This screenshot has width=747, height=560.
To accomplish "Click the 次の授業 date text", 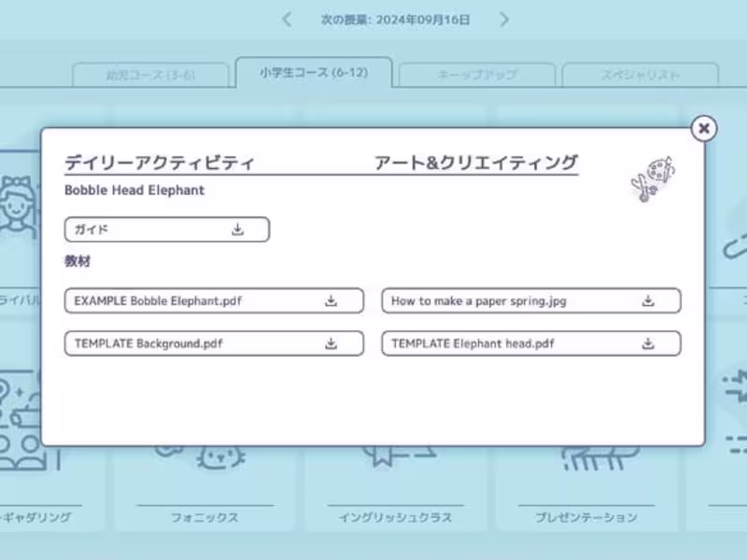I will 395,20.
